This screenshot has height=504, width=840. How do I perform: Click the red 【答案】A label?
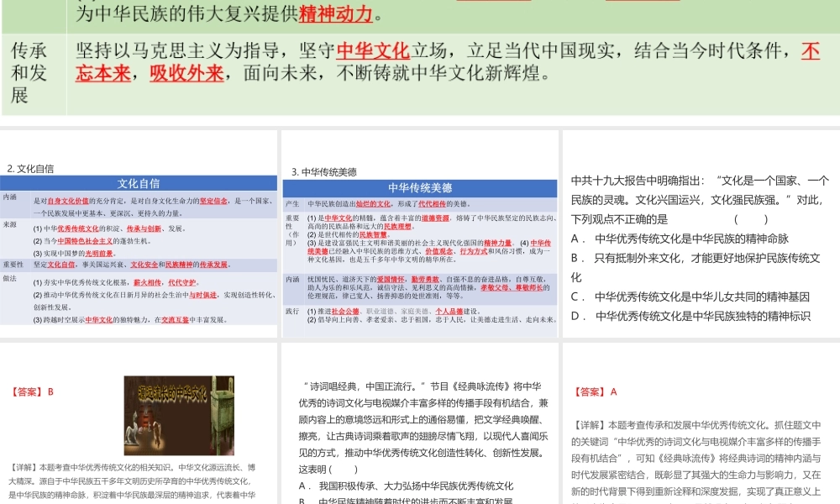click(594, 392)
